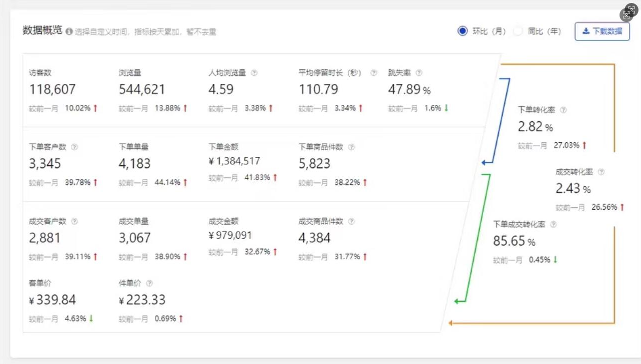Click help icon next to 跳失率
Viewport: 641px width, 364px height.
pos(419,73)
